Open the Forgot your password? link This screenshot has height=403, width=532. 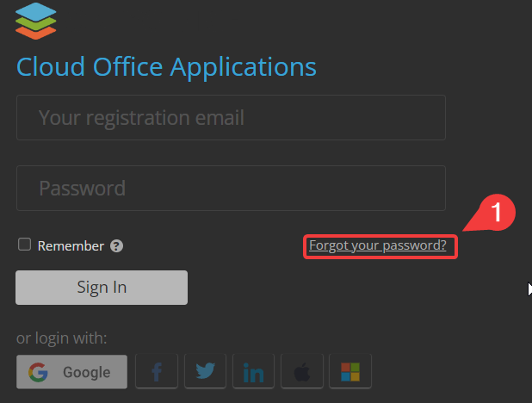point(378,245)
